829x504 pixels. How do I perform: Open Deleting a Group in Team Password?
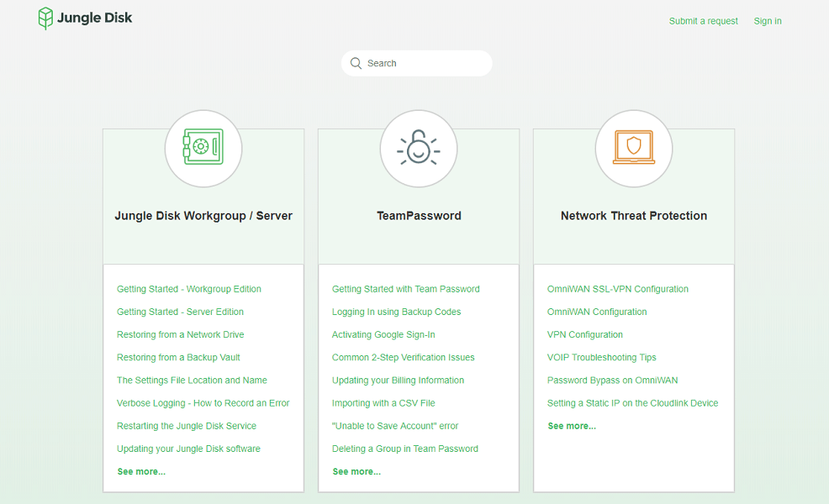pyautogui.click(x=405, y=449)
